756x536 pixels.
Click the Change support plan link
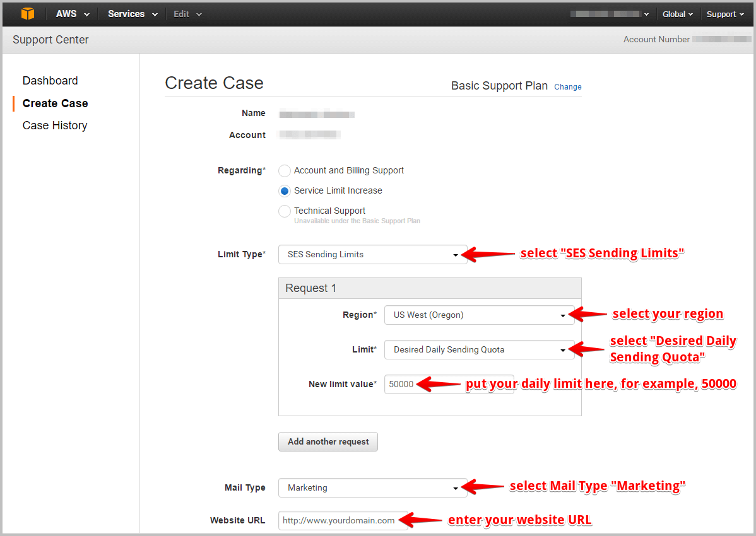click(567, 86)
